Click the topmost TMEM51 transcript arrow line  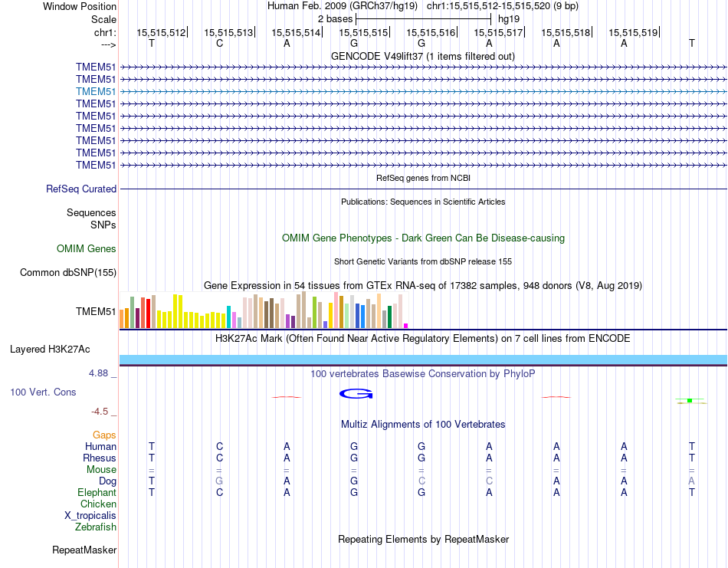(423, 67)
